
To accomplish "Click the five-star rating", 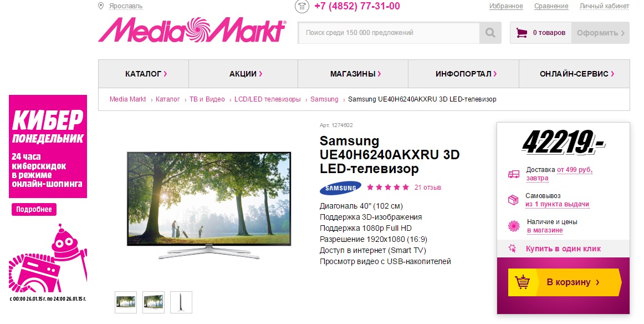I will (x=388, y=188).
